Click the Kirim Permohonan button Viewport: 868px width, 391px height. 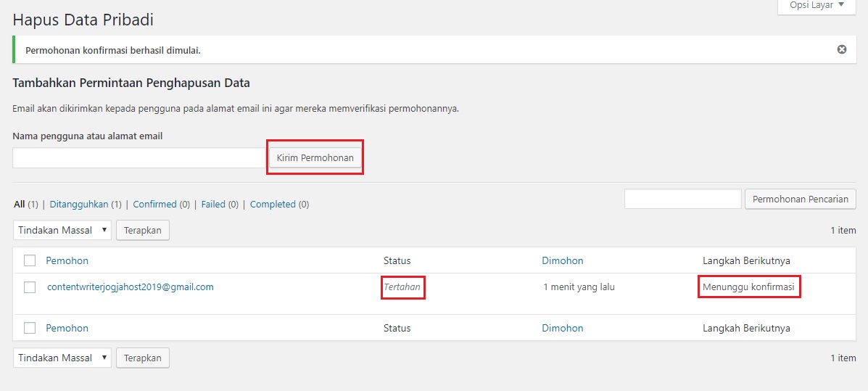(x=315, y=157)
